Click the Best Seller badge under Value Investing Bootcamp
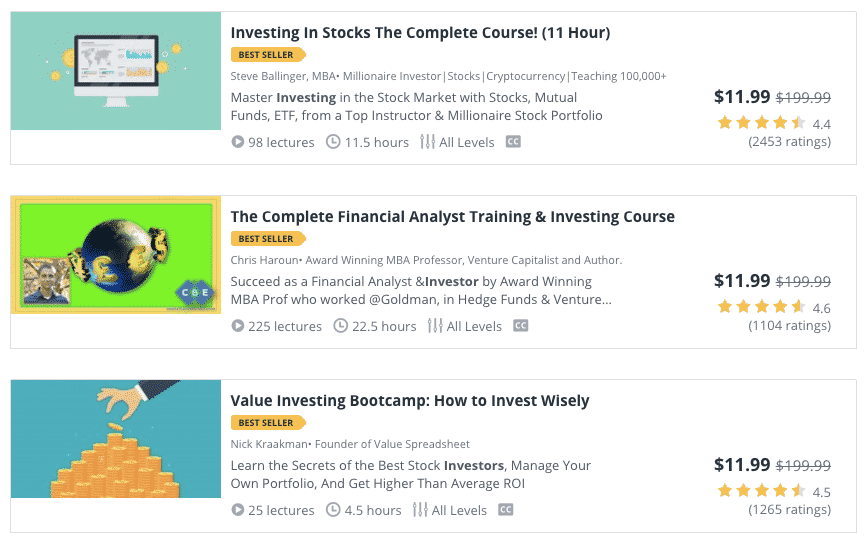The width and height of the screenshot is (867, 545). [268, 423]
